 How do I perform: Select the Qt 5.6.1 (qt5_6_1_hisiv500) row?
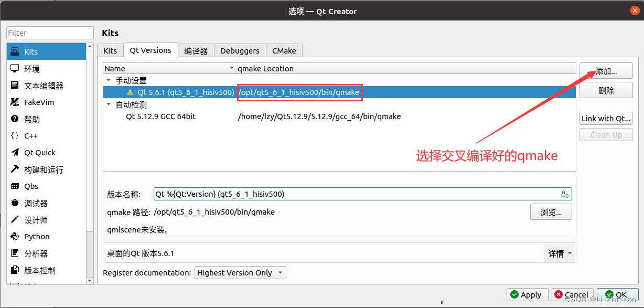(339, 92)
